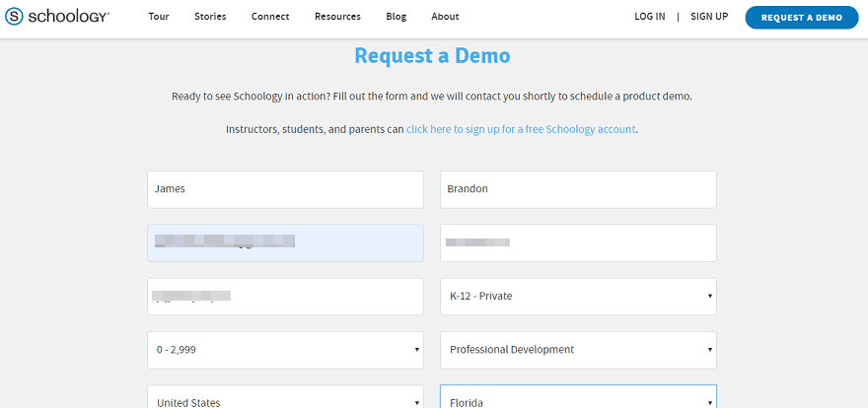
Task: Click the LOG IN link
Action: pyautogui.click(x=649, y=17)
